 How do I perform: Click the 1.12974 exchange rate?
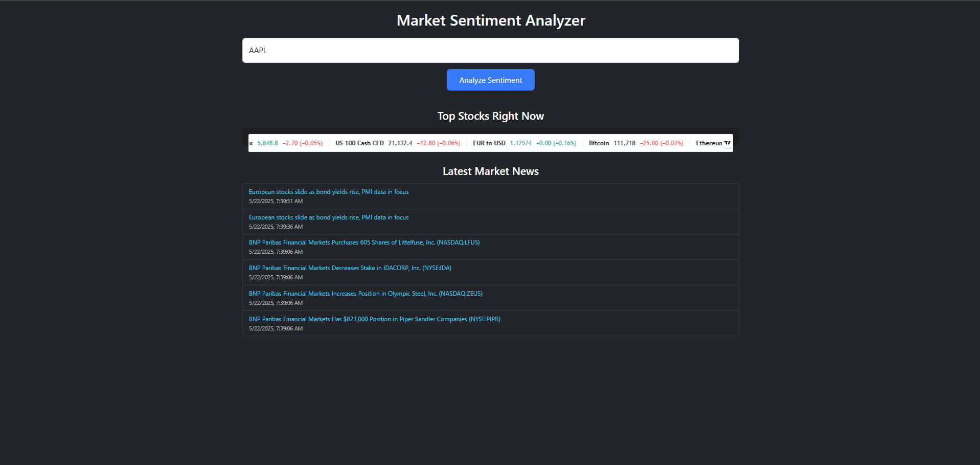click(x=520, y=143)
